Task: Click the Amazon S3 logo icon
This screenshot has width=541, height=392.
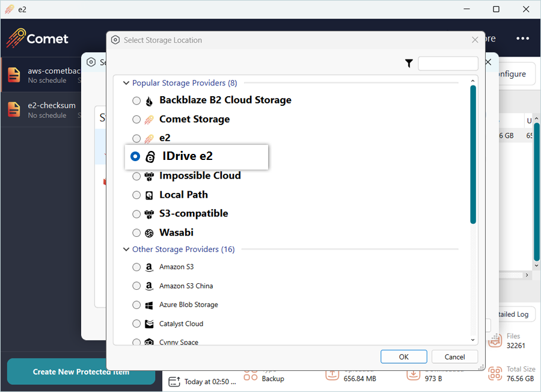Action: click(149, 268)
